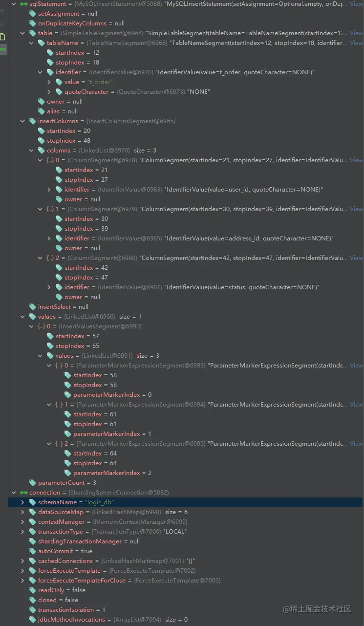Select the alias = null row

click(x=186, y=111)
